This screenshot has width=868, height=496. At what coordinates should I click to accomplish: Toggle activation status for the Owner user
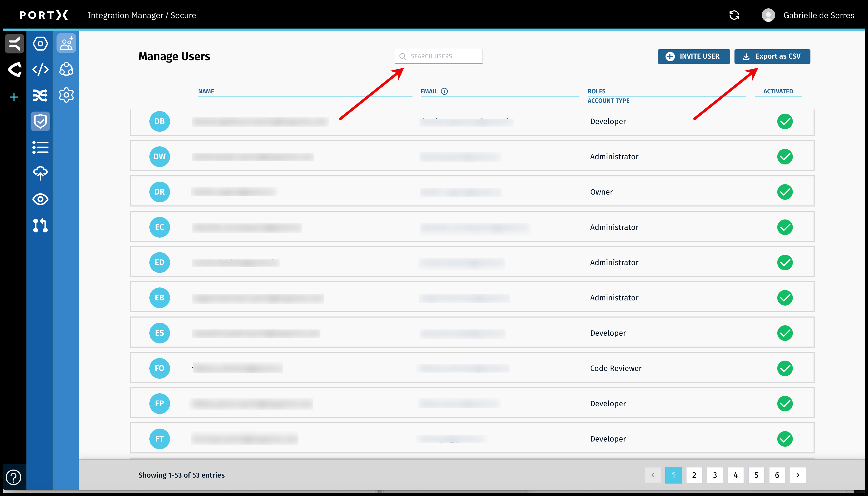pos(786,192)
